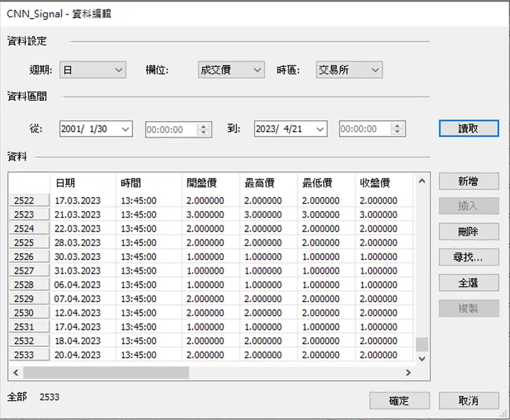This screenshot has width=510, height=420.
Task: Click the end time spinner arrows
Action: click(x=398, y=129)
